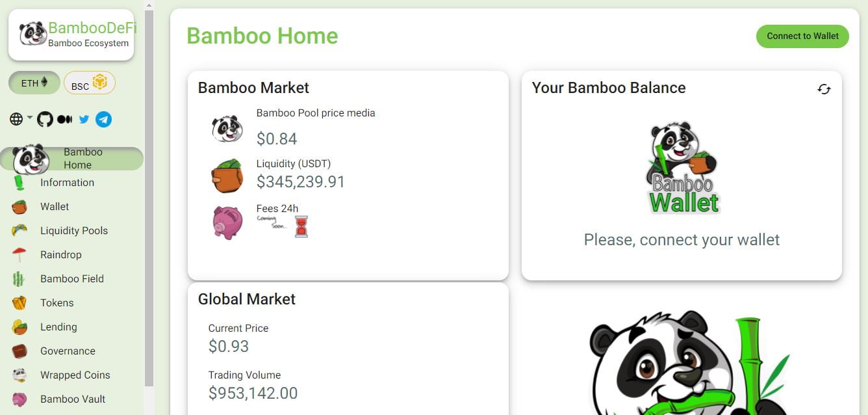Screen dimensions: 868x415
Task: Open the Telegram icon link
Action: [103, 119]
